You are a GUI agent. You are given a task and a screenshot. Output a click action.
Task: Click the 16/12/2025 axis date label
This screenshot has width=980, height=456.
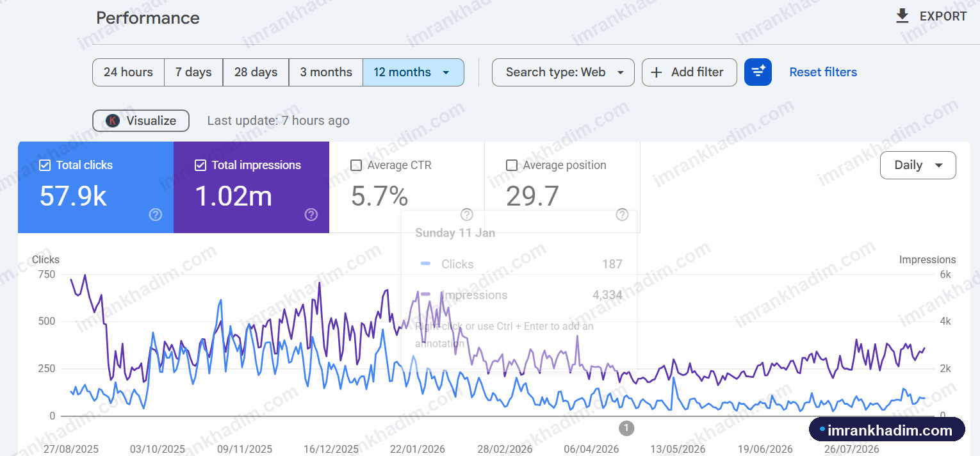[x=331, y=449]
